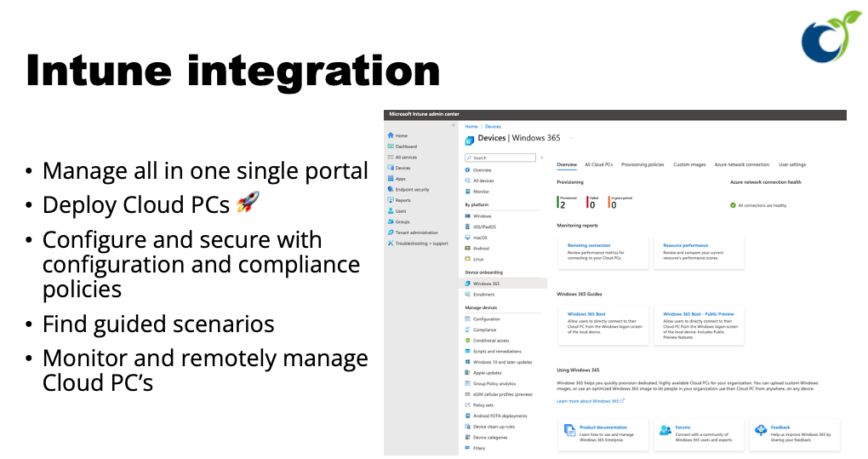Switch to the Custom images tab

click(689, 165)
